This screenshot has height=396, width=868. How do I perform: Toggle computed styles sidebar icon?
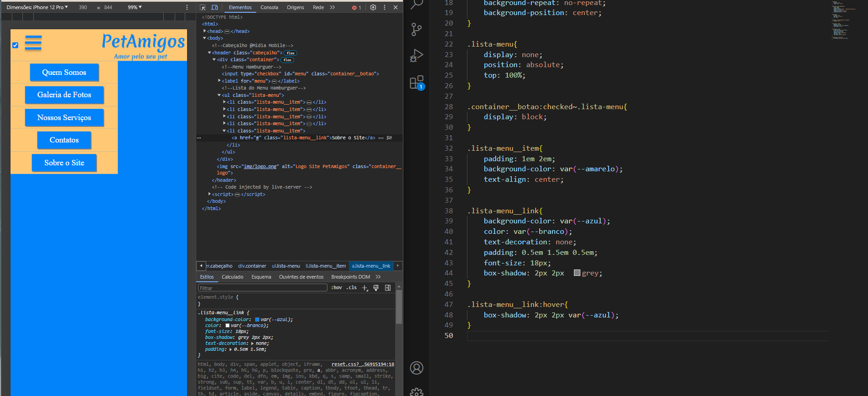click(x=388, y=288)
